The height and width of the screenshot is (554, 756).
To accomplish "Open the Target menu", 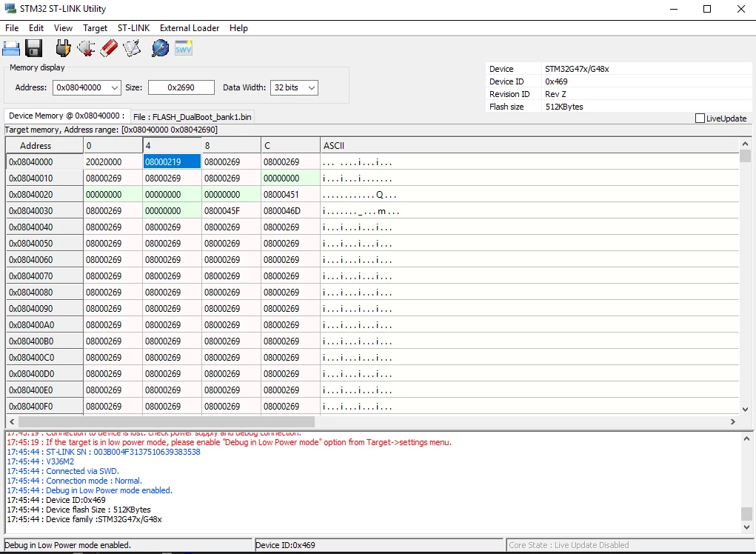I will pos(95,28).
